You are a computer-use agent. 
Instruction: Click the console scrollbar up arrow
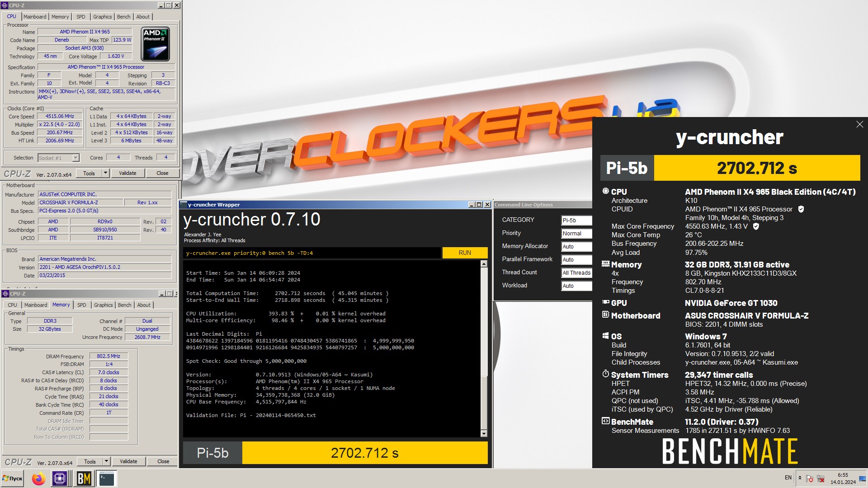tap(484, 264)
